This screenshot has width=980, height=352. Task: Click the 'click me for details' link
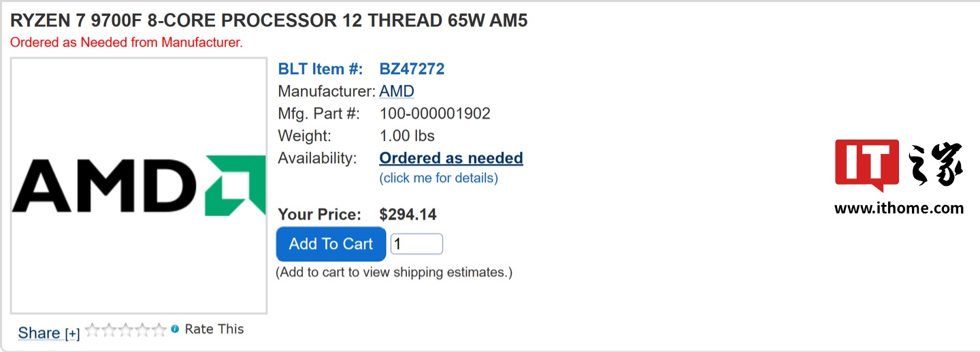point(438,178)
